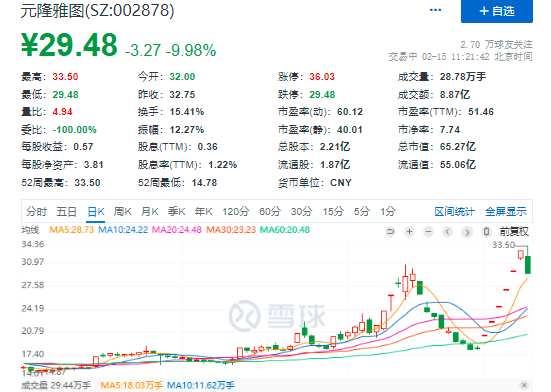
Task: Click the 成交量 29.44万手 volume label
Action: (x=56, y=385)
